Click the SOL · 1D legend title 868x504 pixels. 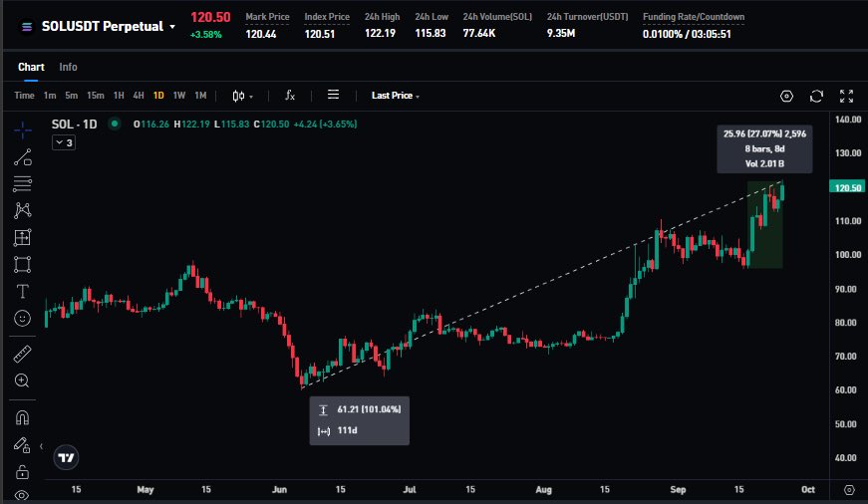click(x=74, y=124)
